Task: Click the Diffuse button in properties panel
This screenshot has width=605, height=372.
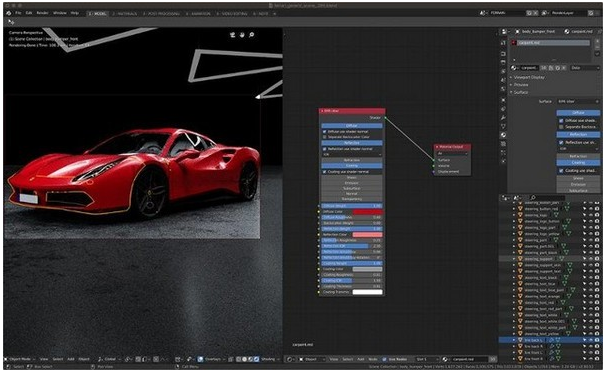Action: (578, 113)
